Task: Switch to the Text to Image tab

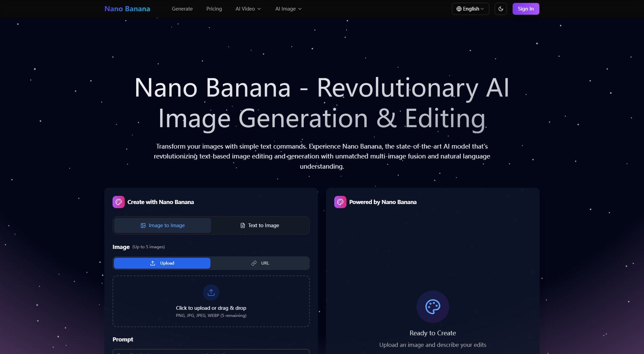Action: tap(260, 225)
